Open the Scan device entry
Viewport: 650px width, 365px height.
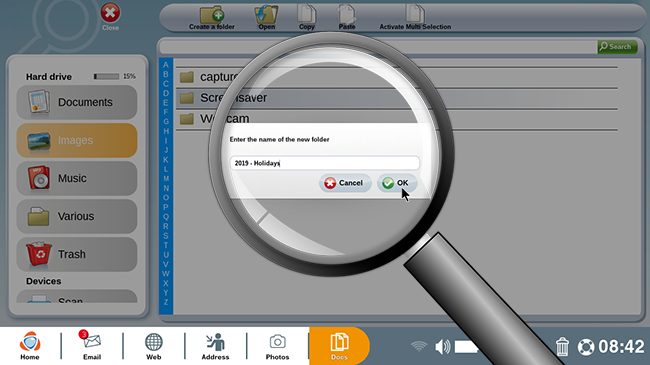[x=77, y=297]
